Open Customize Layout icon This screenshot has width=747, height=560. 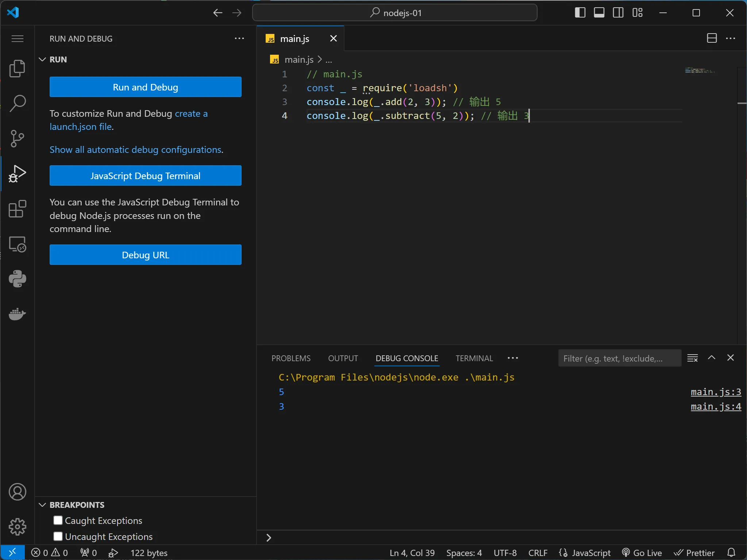click(x=638, y=13)
